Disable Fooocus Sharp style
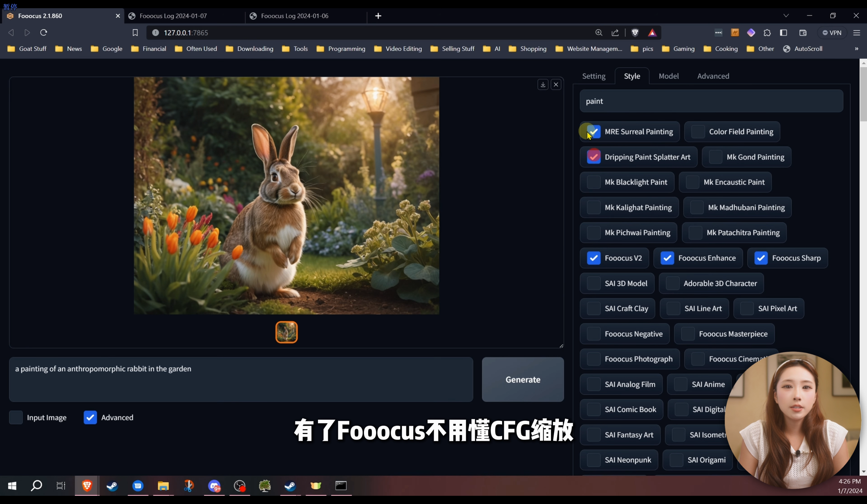The width and height of the screenshot is (867, 504). [x=761, y=258]
